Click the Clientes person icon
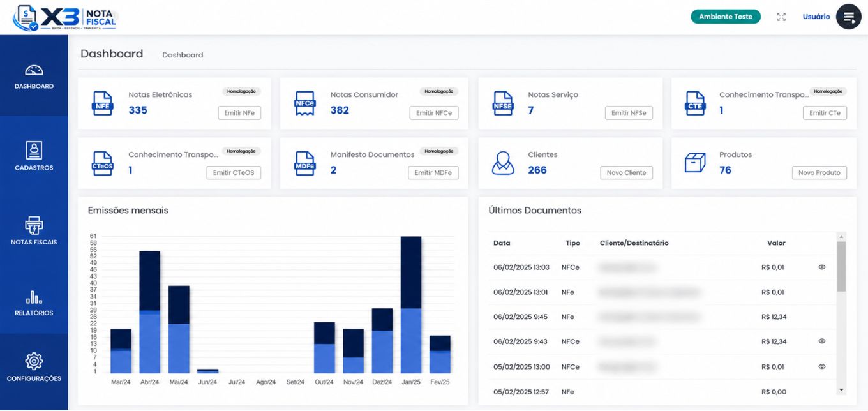The height and width of the screenshot is (411, 868). click(x=503, y=163)
